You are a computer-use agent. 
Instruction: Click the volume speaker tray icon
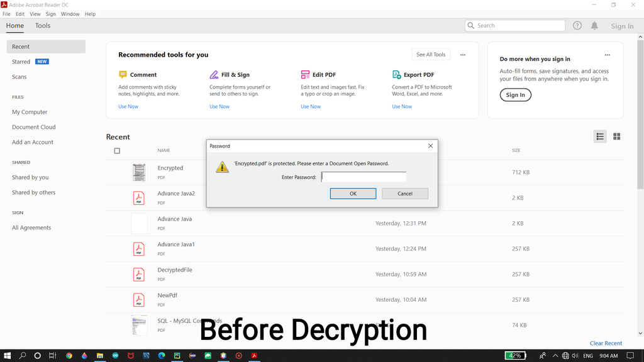pos(575,356)
